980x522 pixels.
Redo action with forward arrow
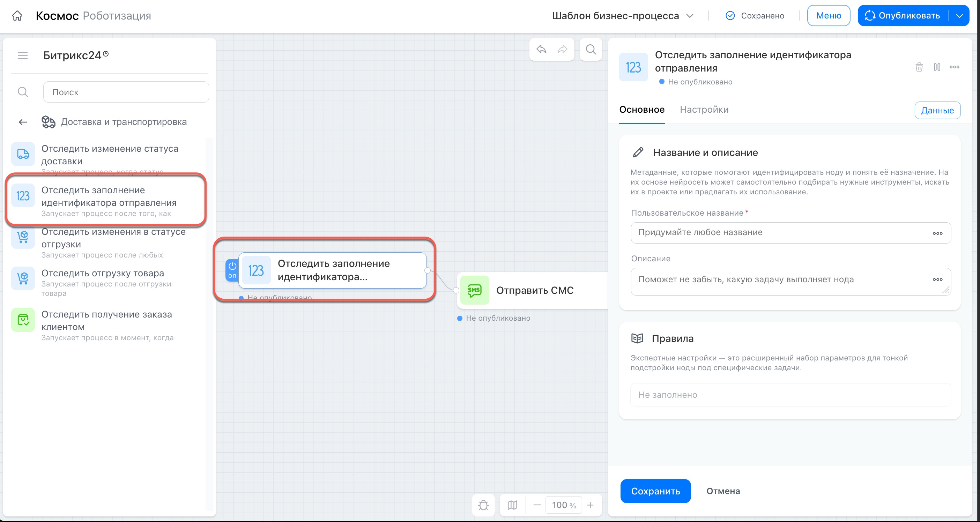(563, 49)
